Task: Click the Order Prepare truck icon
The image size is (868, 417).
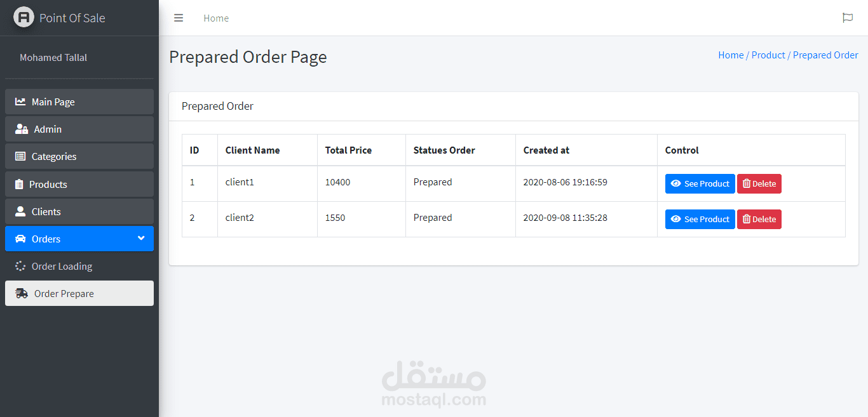Action: tap(22, 293)
